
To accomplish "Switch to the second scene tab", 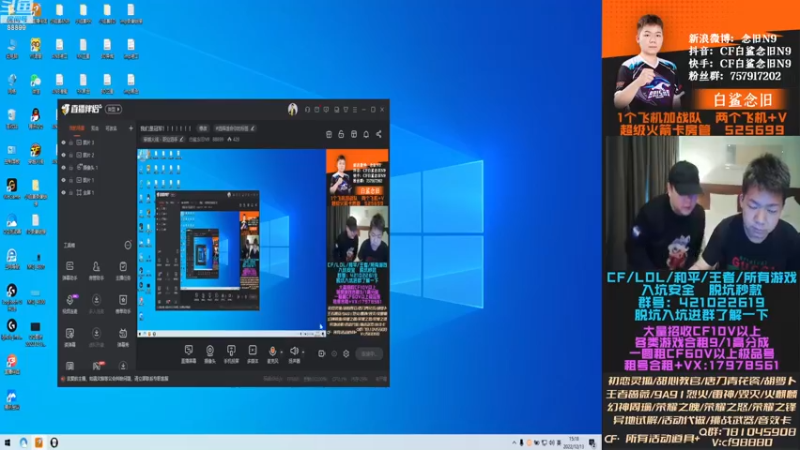I will pos(95,128).
